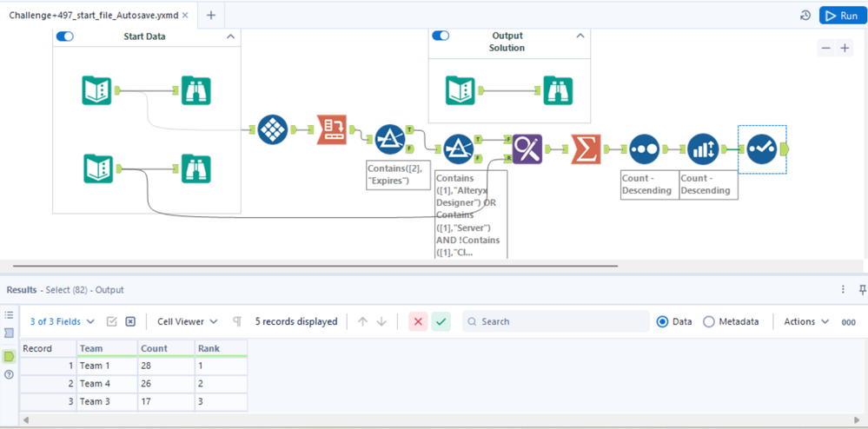The image size is (868, 429).
Task: Select the Select tool with checkmark
Action: pos(762,148)
